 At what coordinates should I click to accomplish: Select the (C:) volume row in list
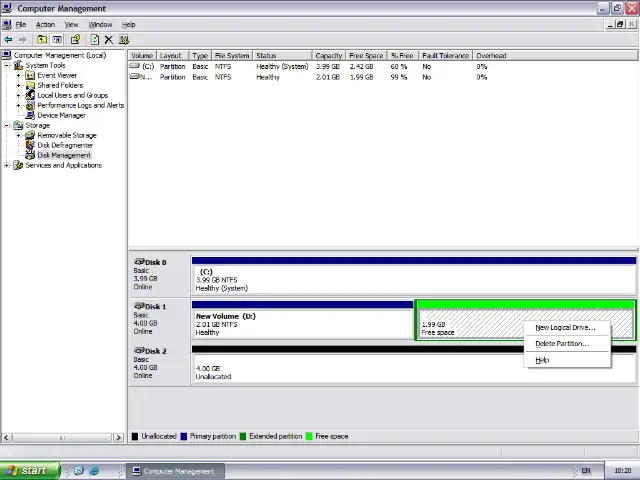(309, 67)
